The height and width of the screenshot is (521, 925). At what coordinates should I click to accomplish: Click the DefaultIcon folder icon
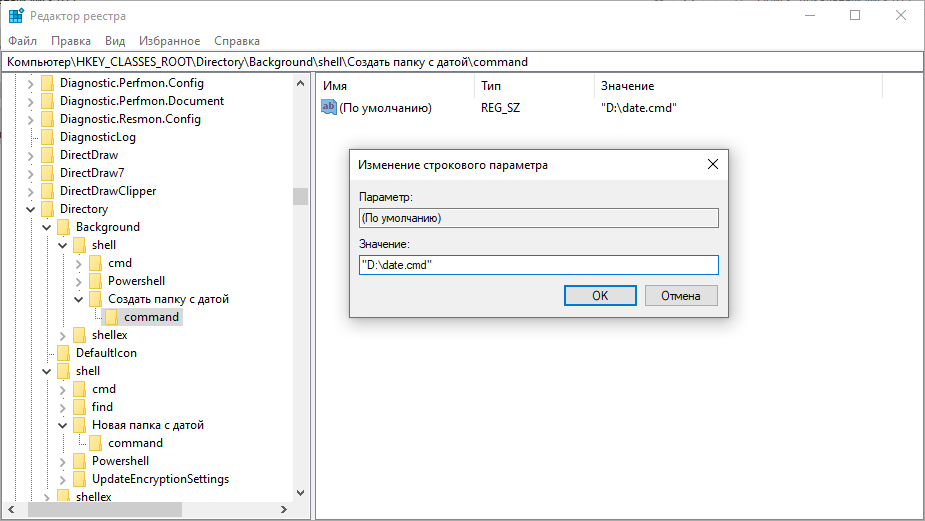coord(64,353)
